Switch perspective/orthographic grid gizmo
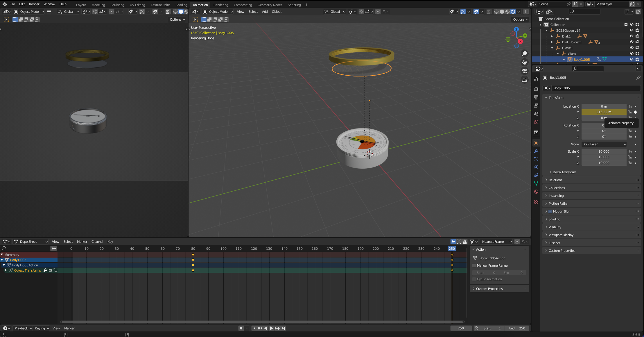644x337 pixels. (525, 80)
